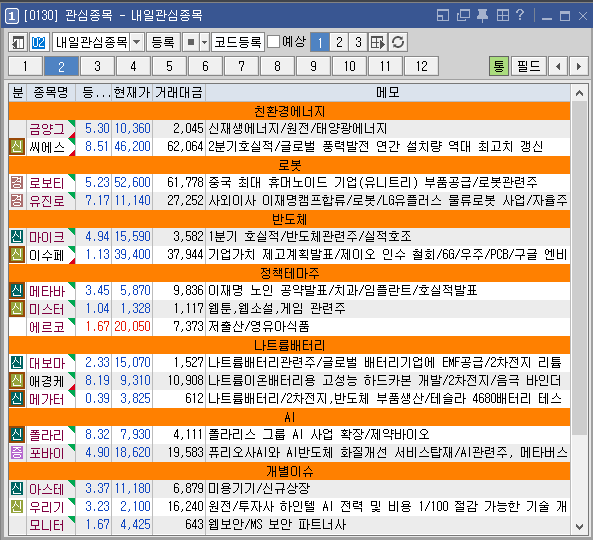
Task: Click the vertical scrollbar thumb
Action: point(579,268)
